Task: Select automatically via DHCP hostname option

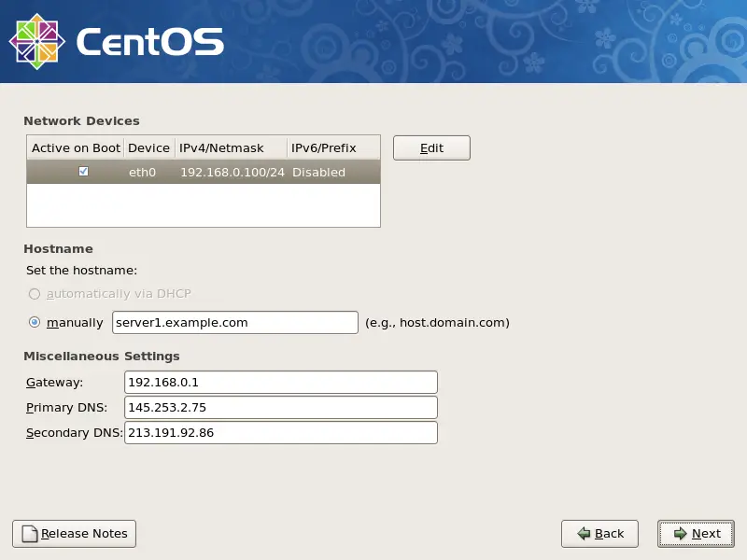Action: [35, 294]
